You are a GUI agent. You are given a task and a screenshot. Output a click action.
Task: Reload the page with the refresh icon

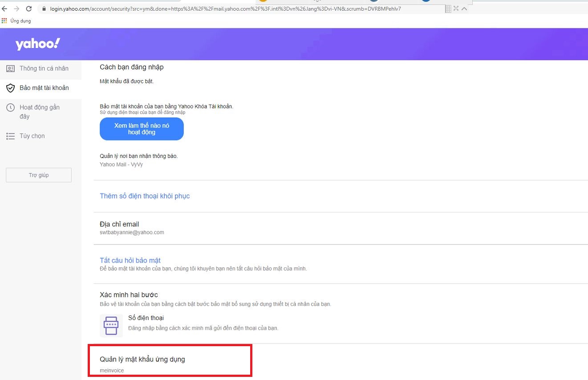(x=29, y=8)
